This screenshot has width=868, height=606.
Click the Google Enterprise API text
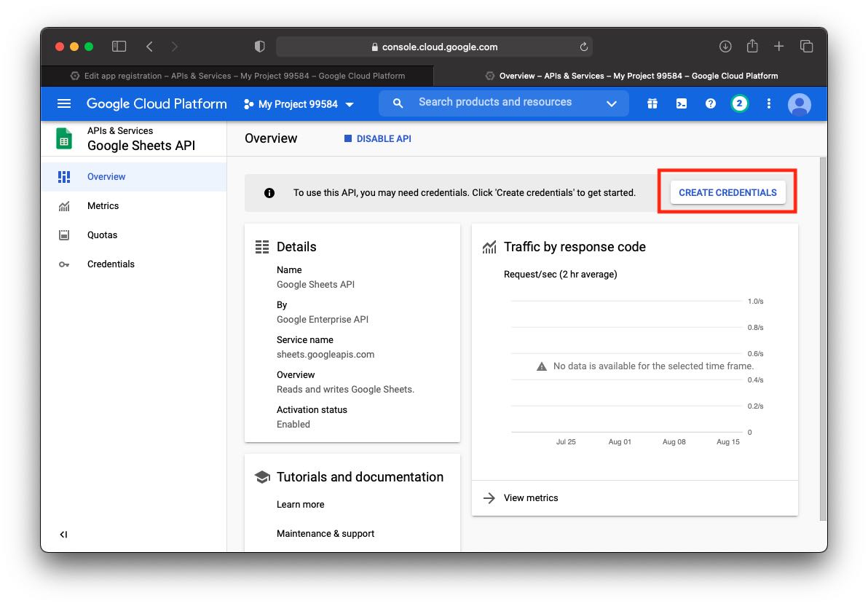point(322,320)
